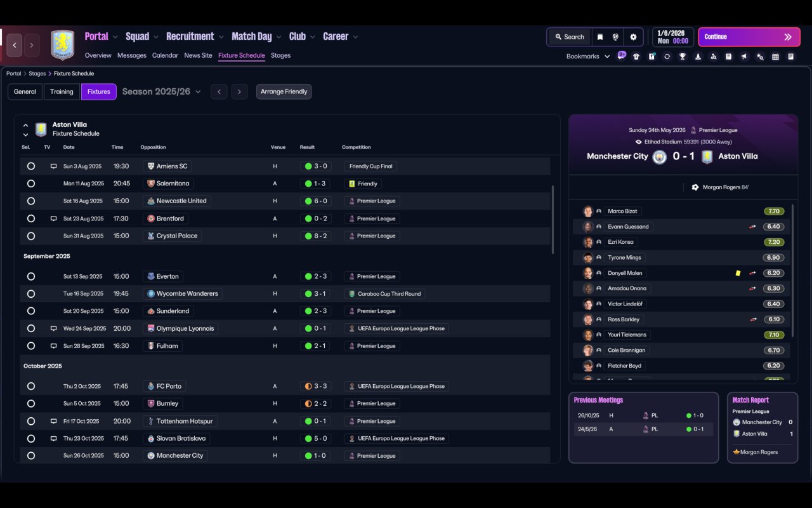Click the star icon beside Morgan Rogers

point(737,452)
